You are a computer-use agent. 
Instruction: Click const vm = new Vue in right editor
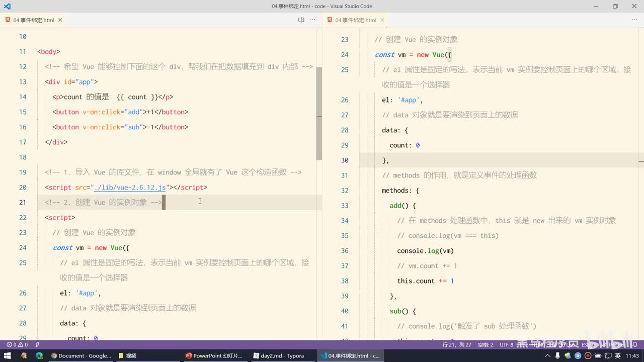(x=413, y=54)
